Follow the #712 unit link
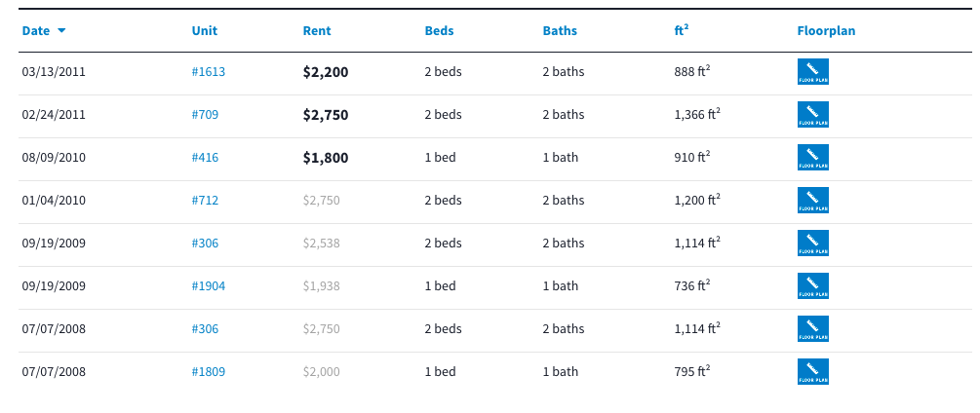 [x=205, y=201]
